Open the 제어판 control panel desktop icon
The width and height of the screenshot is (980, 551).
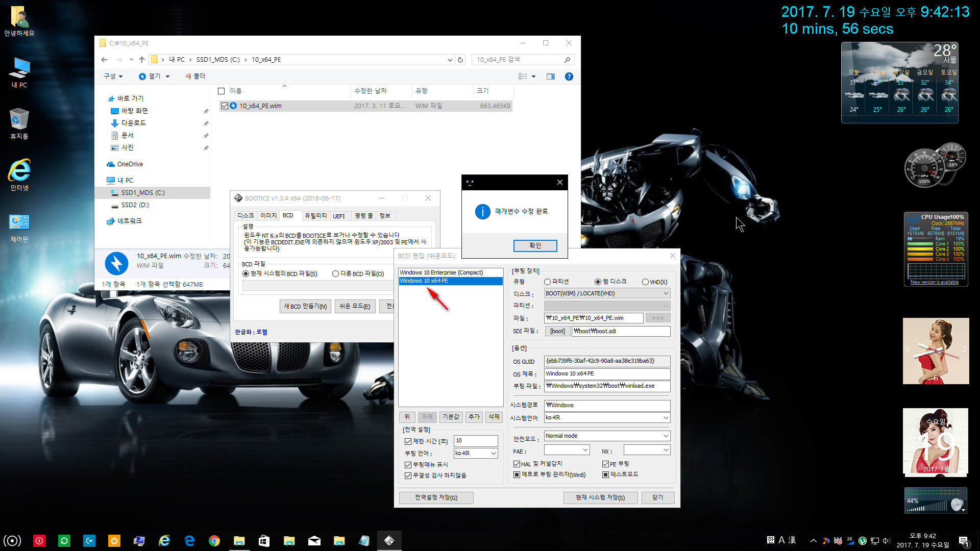19,228
